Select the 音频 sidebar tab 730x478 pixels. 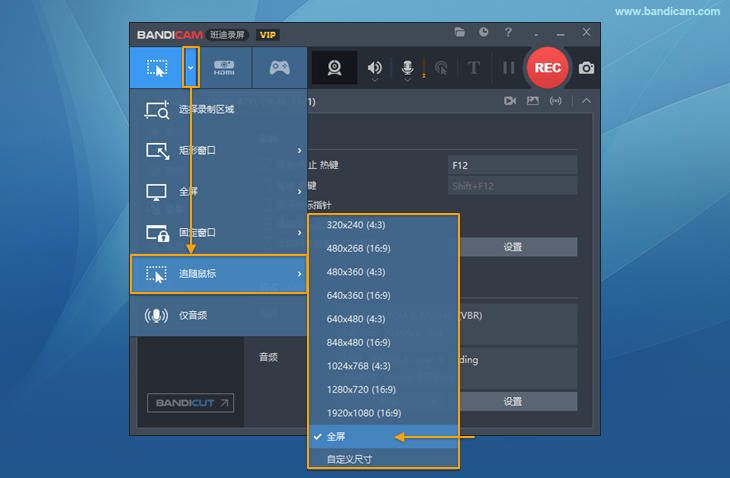(268, 357)
